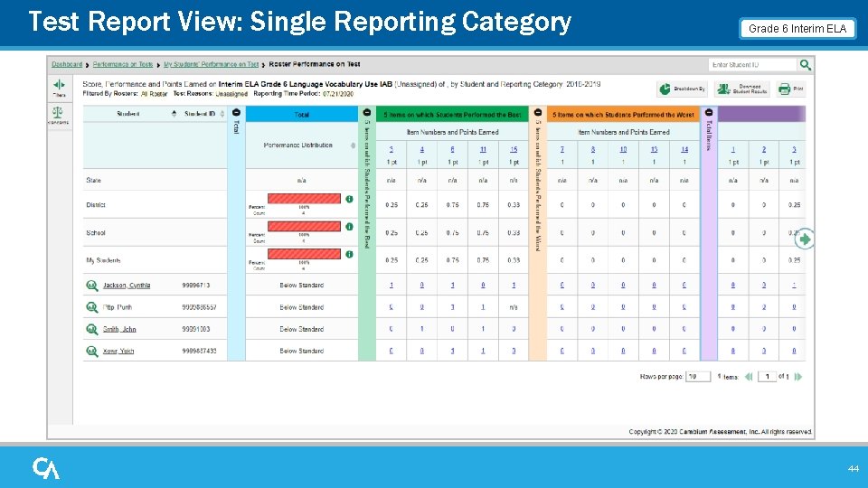The height and width of the screenshot is (488, 868).
Task: Open item number 16 link under Best items
Action: tap(514, 149)
